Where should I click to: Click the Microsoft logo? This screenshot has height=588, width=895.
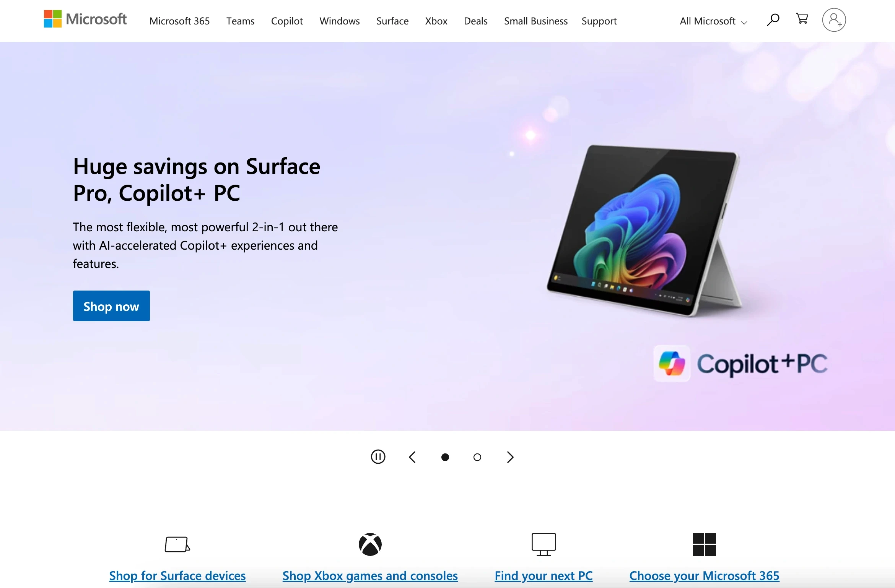click(x=85, y=19)
